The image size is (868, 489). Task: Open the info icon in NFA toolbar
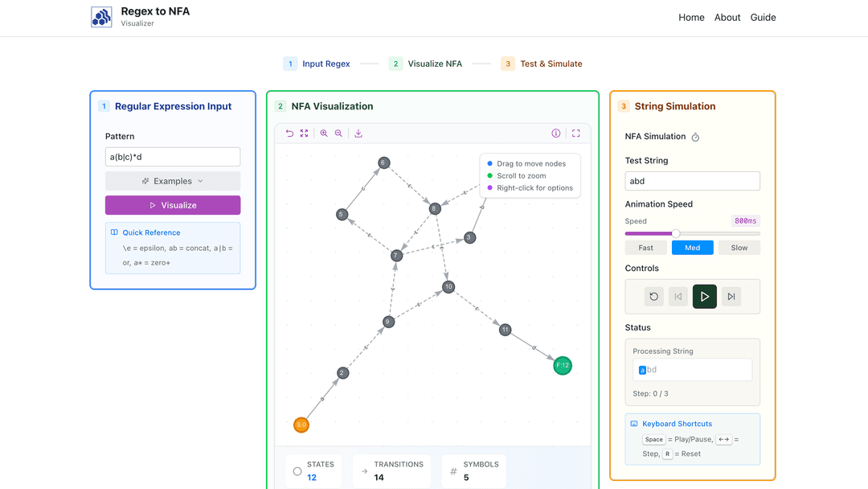(x=555, y=134)
